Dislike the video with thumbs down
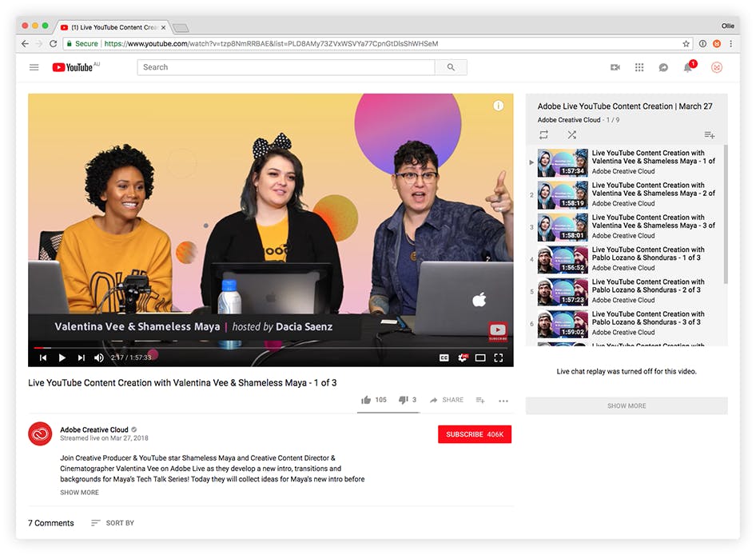This screenshot has width=756, height=555. click(404, 400)
